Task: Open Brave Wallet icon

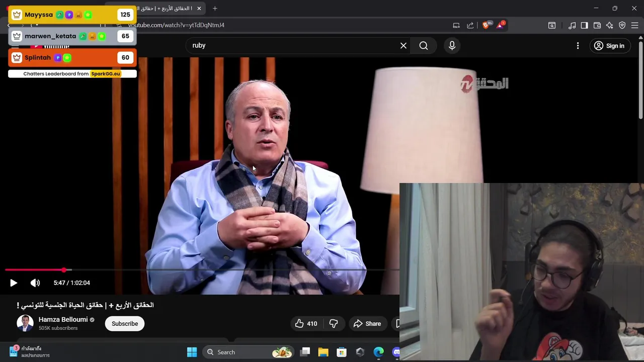Action: [597, 25]
